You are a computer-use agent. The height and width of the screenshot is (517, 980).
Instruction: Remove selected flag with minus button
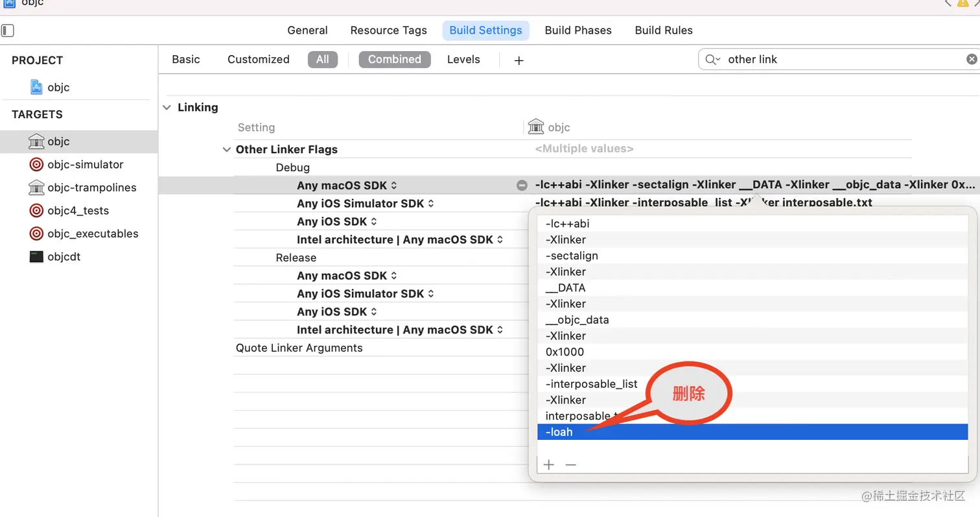click(570, 464)
